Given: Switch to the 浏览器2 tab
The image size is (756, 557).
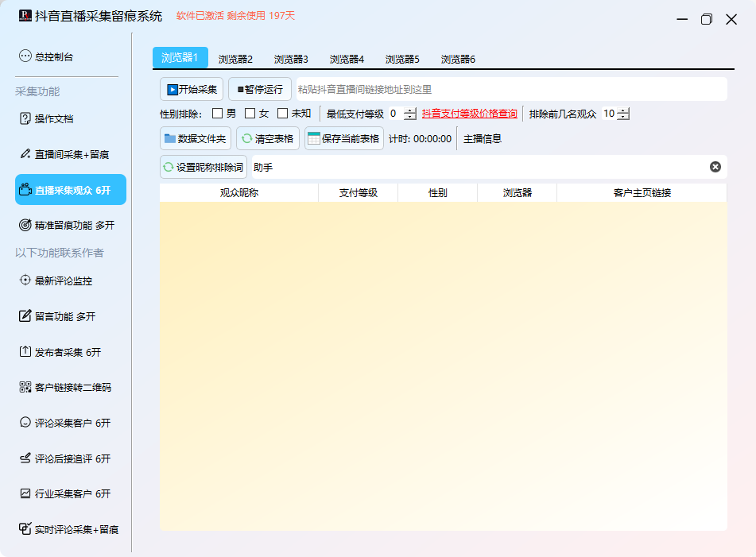Looking at the screenshot, I should click(x=235, y=59).
